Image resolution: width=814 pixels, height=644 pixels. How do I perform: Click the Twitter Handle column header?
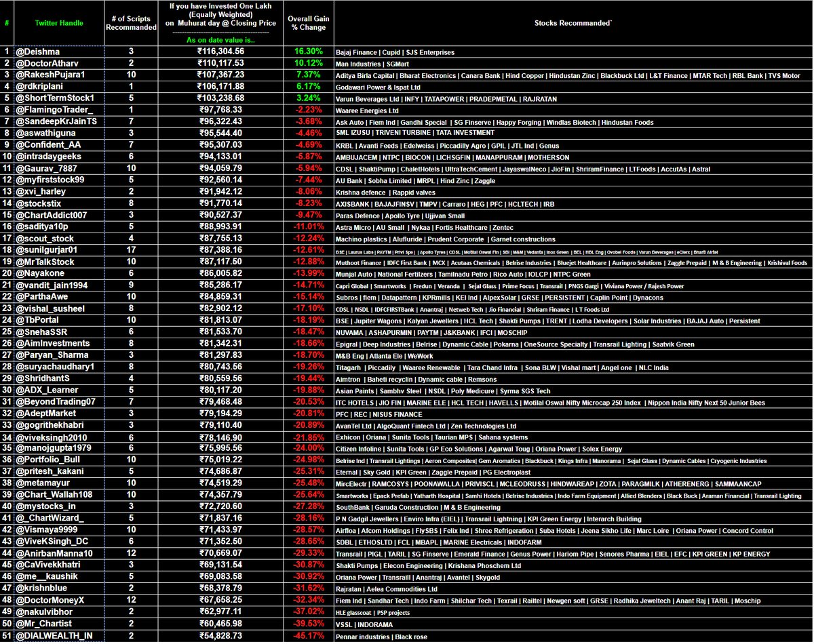tap(59, 23)
